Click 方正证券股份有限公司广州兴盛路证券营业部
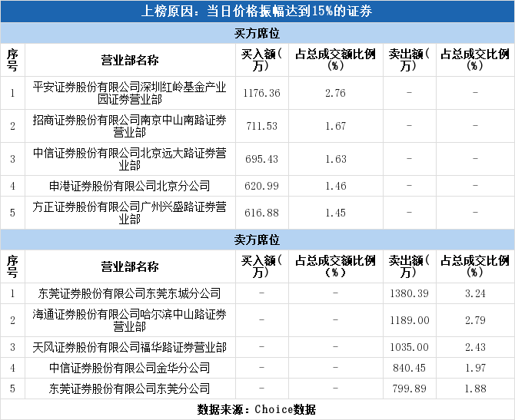The image size is (515, 420). click(129, 213)
